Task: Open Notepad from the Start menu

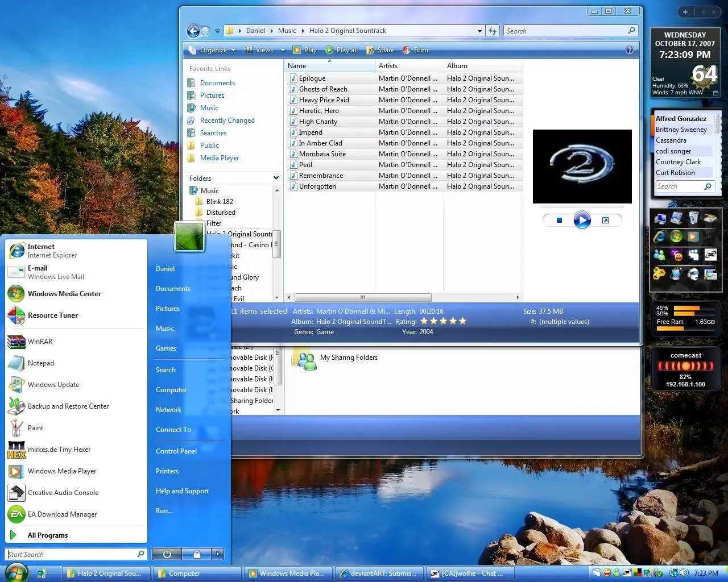Action: [x=76, y=363]
